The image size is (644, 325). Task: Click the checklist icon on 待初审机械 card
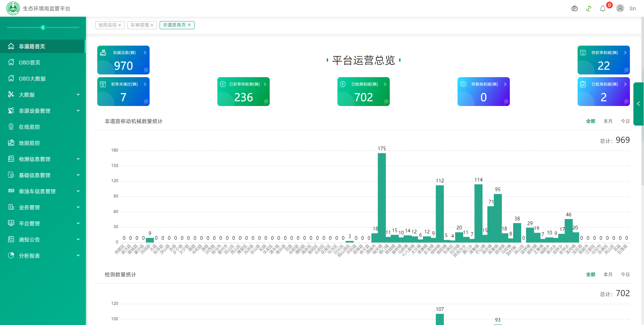coord(583,53)
